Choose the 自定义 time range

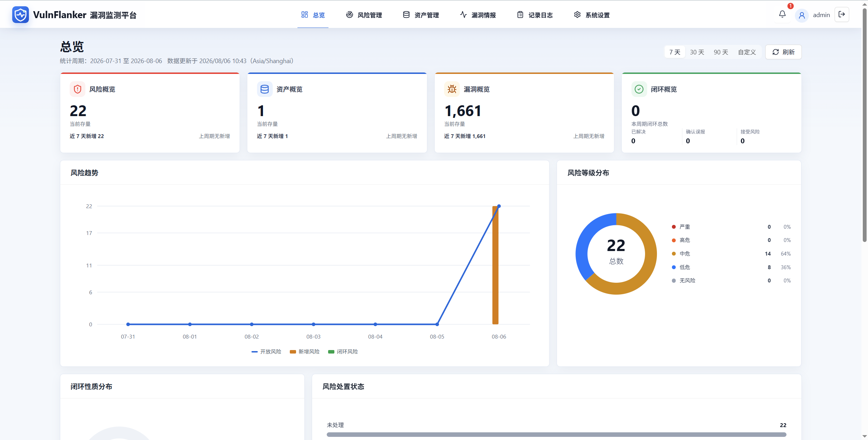point(747,52)
